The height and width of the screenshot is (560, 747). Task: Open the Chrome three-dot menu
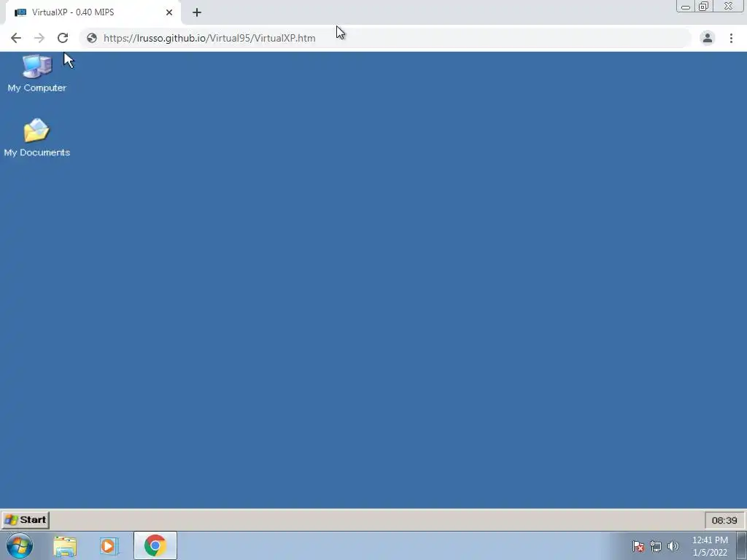click(731, 38)
